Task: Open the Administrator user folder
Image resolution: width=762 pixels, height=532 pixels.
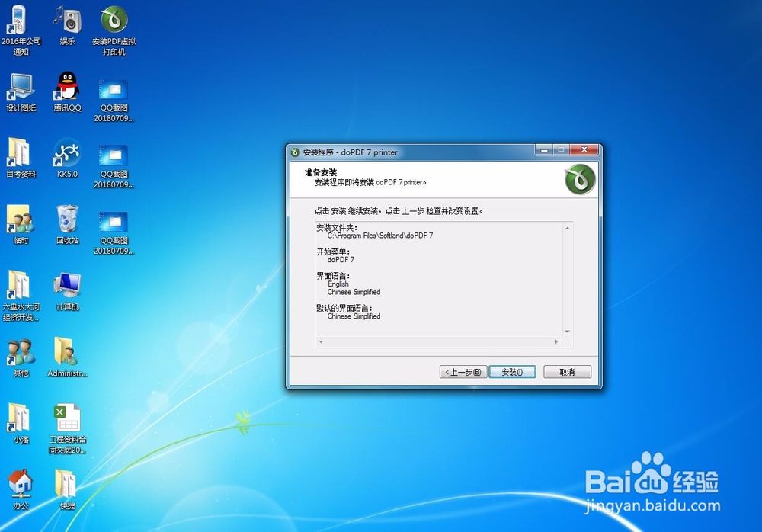Action: 68,357
